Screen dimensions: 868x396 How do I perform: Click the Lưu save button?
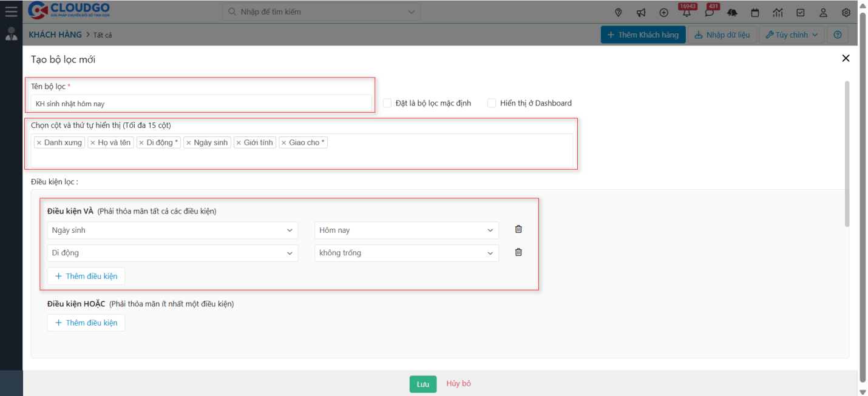click(422, 384)
